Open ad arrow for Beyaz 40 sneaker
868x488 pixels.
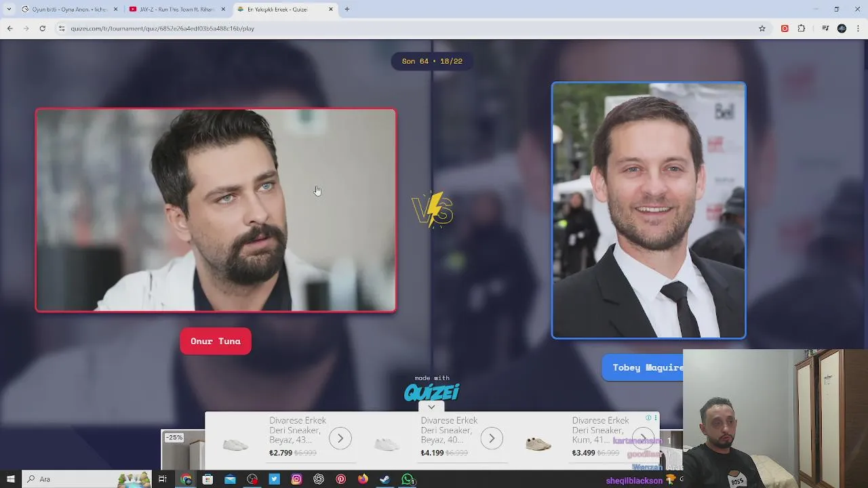click(x=492, y=439)
